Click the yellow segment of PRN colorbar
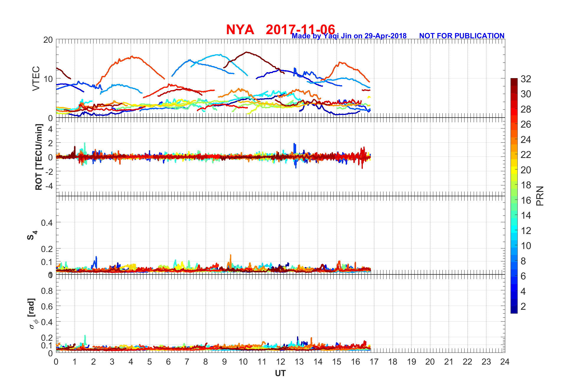The image size is (561, 392). [514, 170]
